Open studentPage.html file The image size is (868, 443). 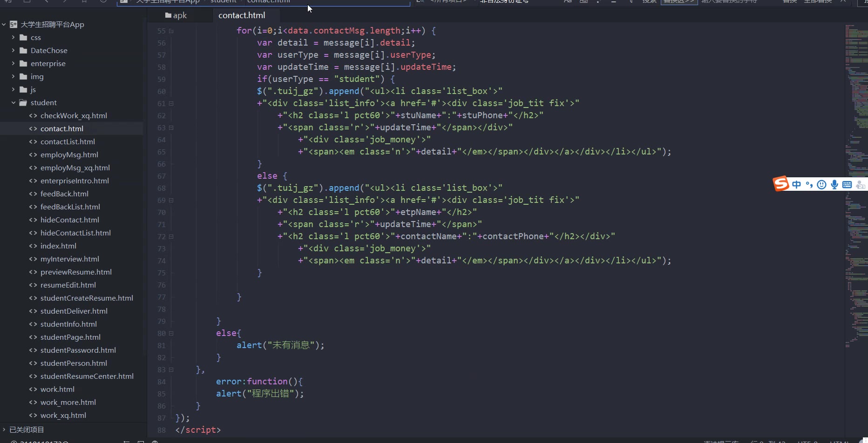coord(70,337)
